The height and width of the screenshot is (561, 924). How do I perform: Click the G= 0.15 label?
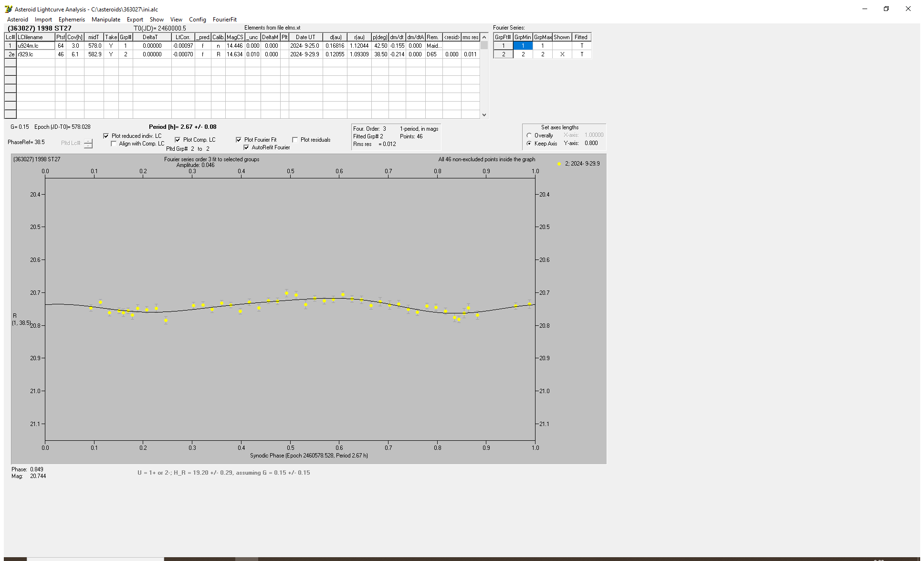[20, 127]
